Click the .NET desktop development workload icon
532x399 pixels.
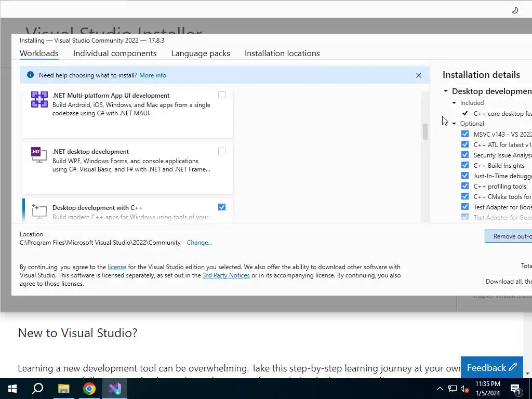coord(39,155)
